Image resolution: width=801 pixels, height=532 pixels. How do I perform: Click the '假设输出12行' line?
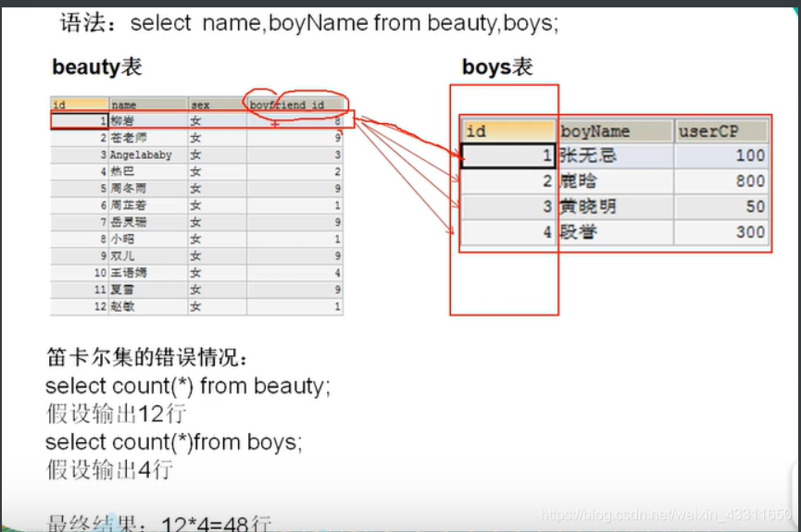point(116,414)
